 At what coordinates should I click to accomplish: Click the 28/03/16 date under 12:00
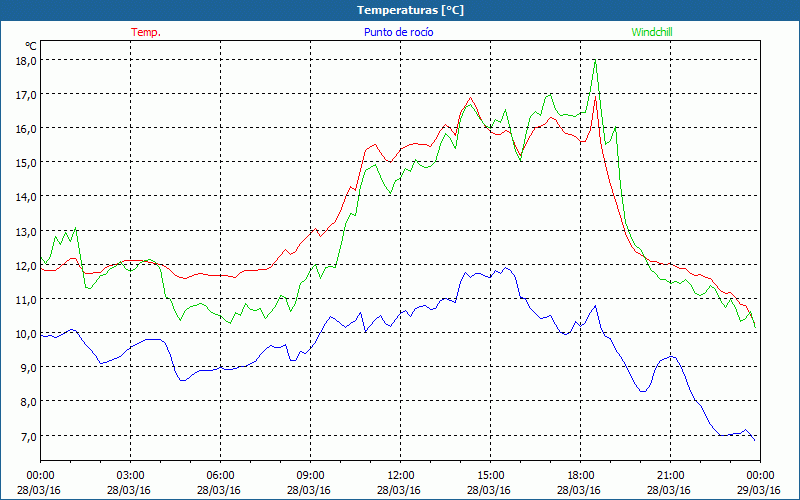[x=399, y=490]
